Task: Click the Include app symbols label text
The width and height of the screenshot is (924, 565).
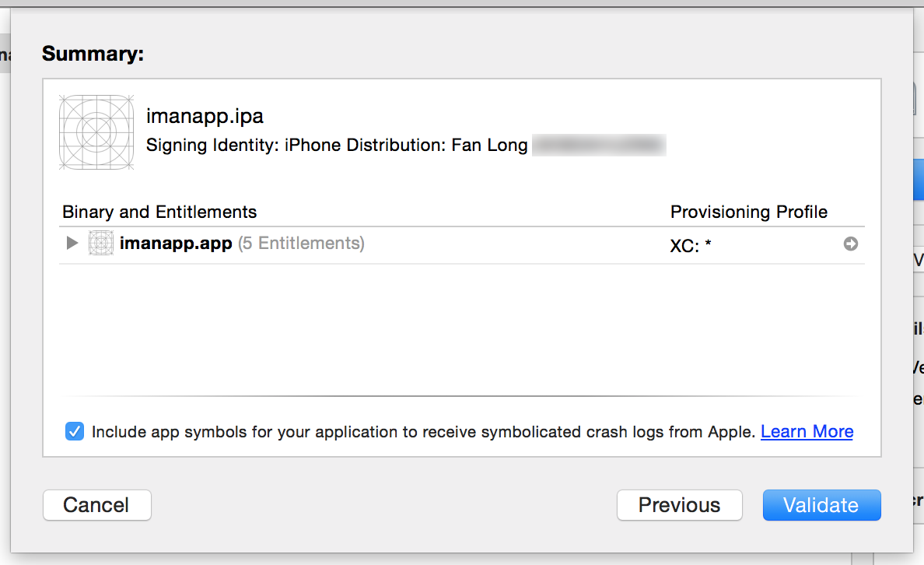Action: (423, 432)
